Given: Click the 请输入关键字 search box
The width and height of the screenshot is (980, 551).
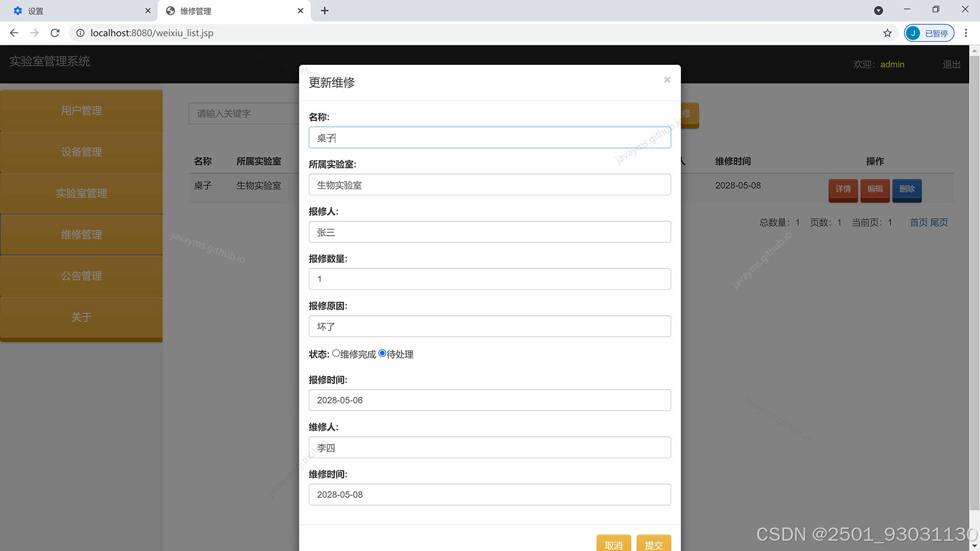Looking at the screenshot, I should (244, 113).
